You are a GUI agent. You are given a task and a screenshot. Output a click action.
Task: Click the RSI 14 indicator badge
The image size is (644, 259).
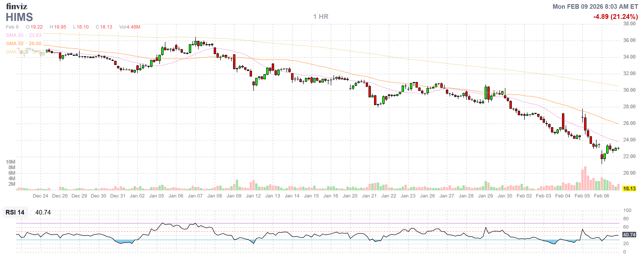[15, 212]
